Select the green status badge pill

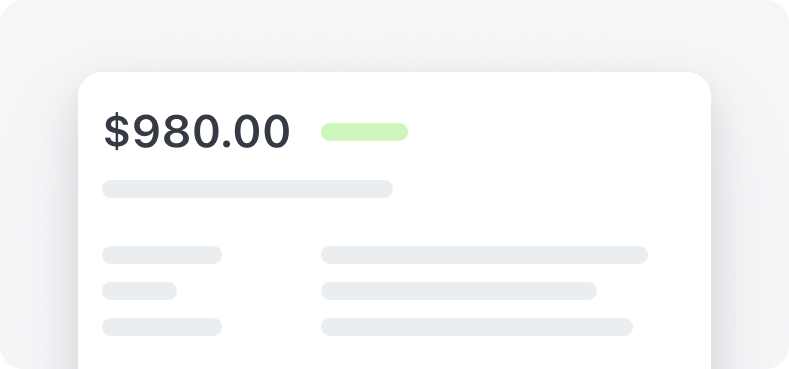pos(364,132)
